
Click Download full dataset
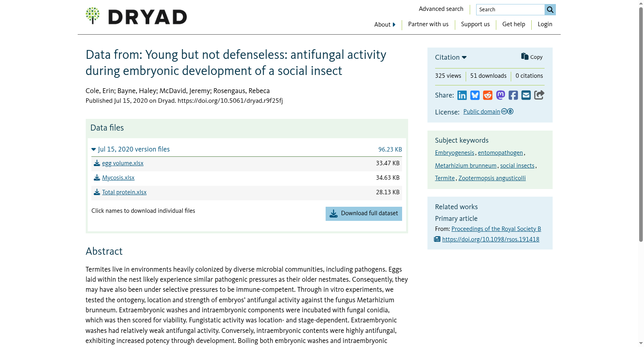pyautogui.click(x=364, y=214)
